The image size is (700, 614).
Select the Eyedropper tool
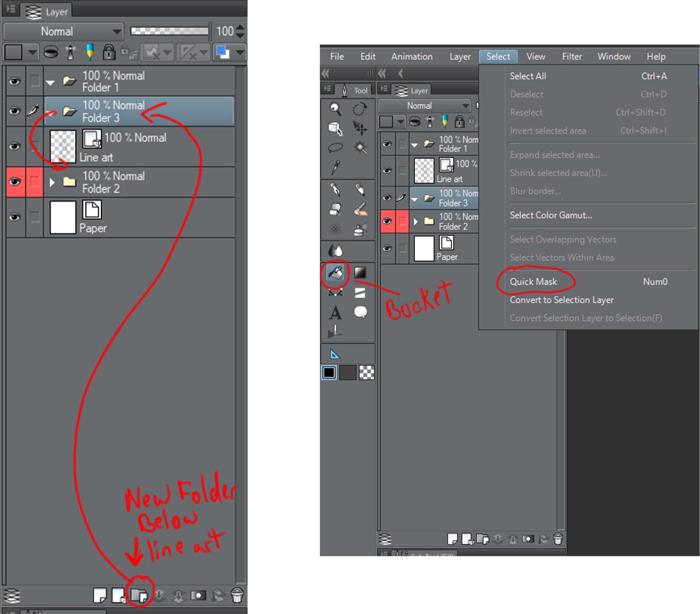point(335,168)
